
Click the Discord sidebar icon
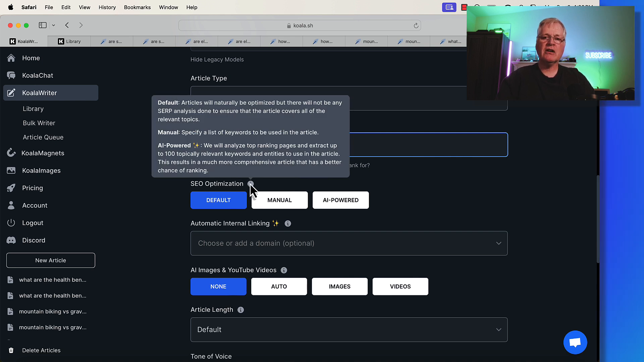coord(11,240)
